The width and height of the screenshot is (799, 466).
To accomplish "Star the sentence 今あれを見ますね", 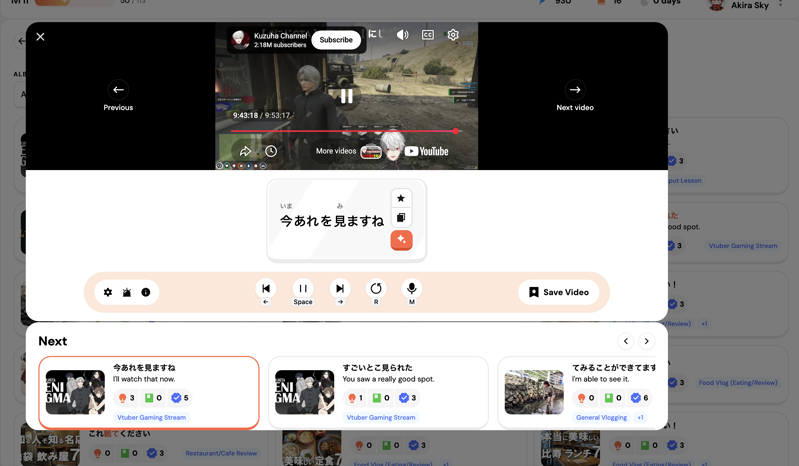I will click(x=401, y=199).
